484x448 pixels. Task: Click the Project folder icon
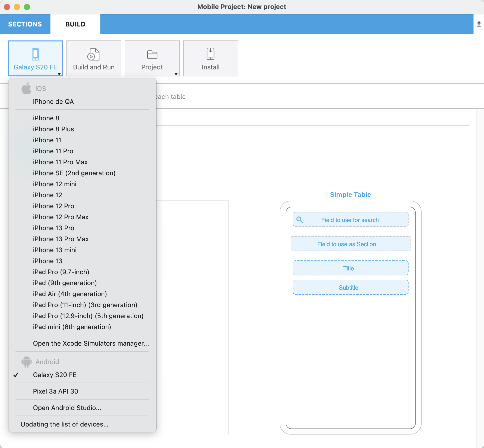152,55
